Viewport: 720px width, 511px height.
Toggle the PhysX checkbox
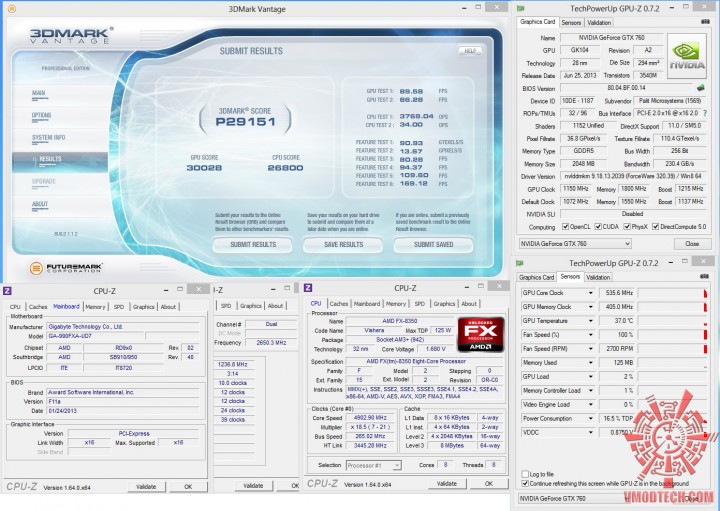627,226
